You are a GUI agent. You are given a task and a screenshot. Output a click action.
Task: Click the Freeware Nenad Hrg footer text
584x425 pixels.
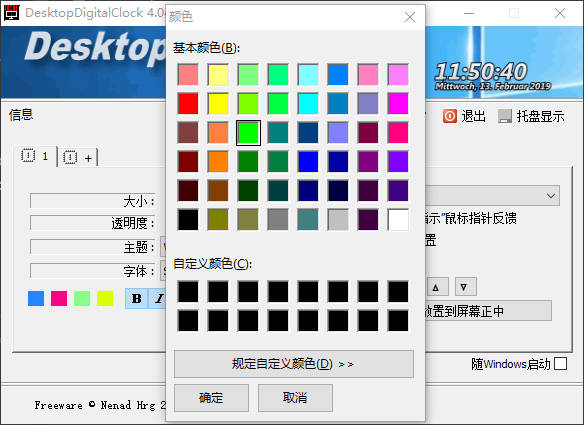coord(100,405)
